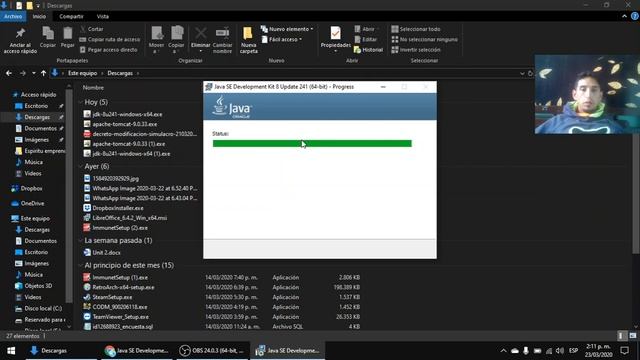Viewport: 640px width, 360px height.
Task: Click Cortar in the ribbon
Action: pos(92,29)
